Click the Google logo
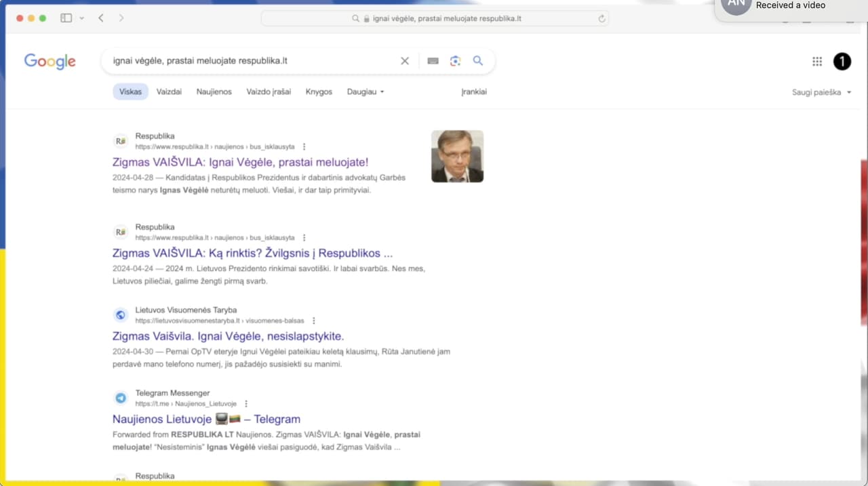Viewport: 868px width, 486px height. pos(50,61)
